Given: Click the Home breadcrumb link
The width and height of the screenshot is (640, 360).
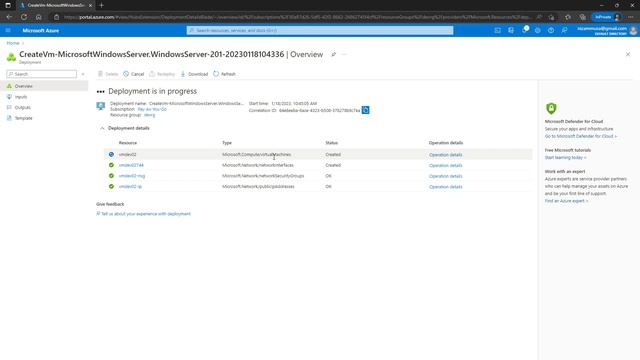Looking at the screenshot, I should (x=13, y=43).
